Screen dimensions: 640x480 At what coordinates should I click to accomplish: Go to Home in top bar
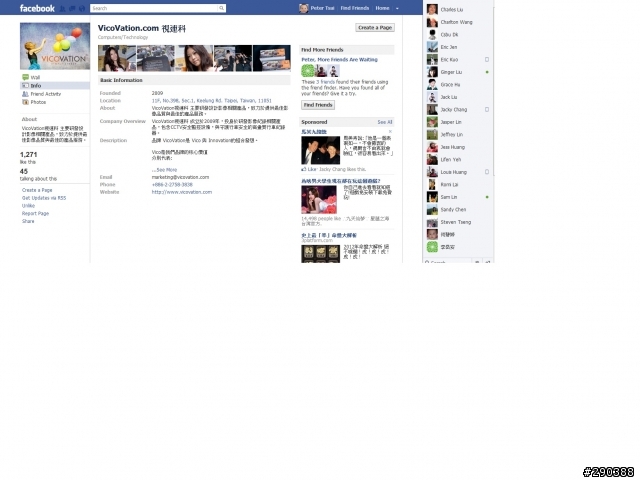(382, 8)
